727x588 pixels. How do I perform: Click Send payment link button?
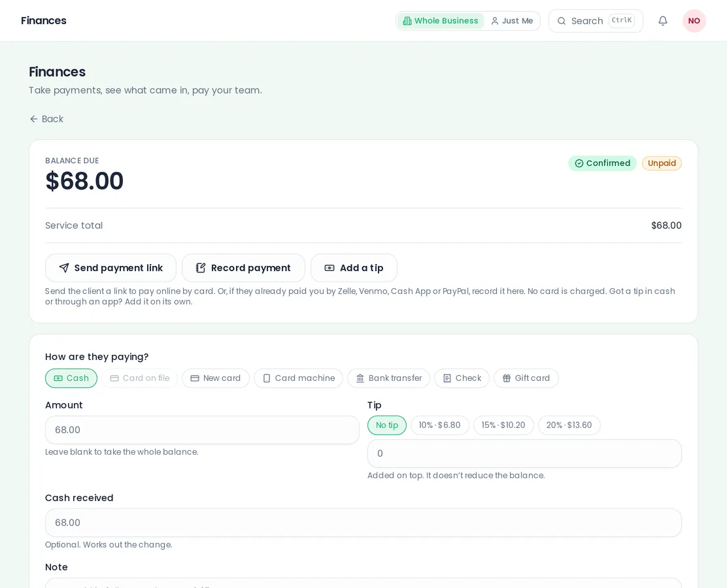(110, 268)
